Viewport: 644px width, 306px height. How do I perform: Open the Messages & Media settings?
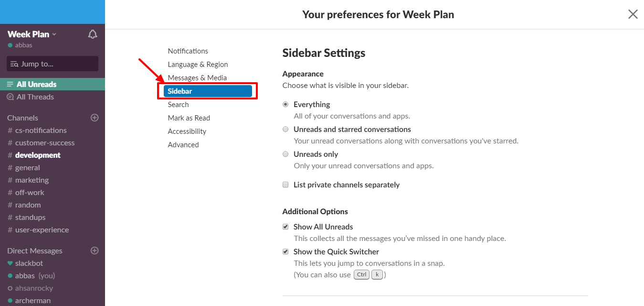coord(198,77)
